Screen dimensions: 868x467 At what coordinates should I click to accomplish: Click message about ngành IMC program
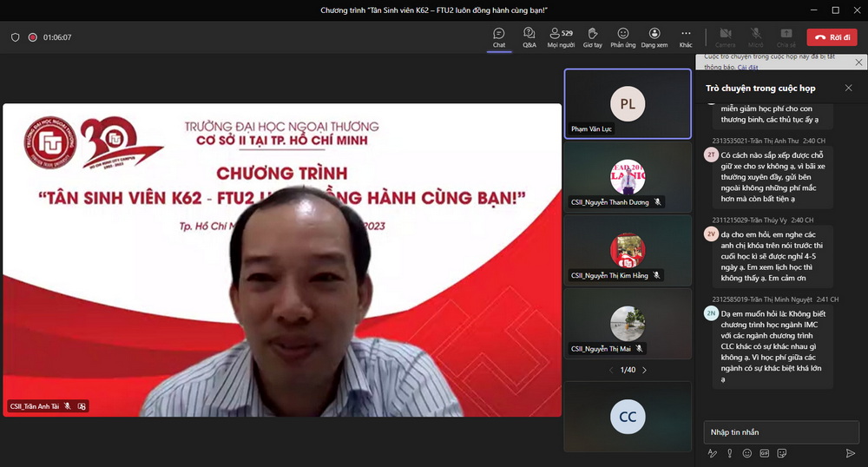pos(773,346)
